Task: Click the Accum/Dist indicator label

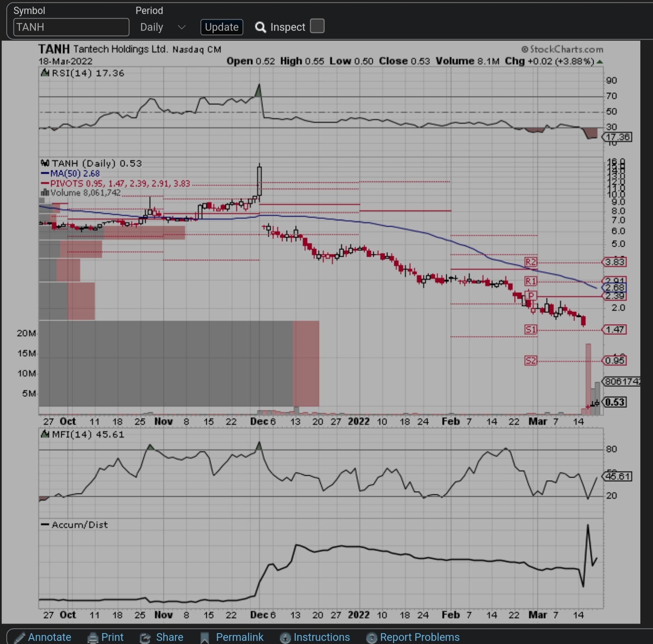Action: pyautogui.click(x=75, y=525)
